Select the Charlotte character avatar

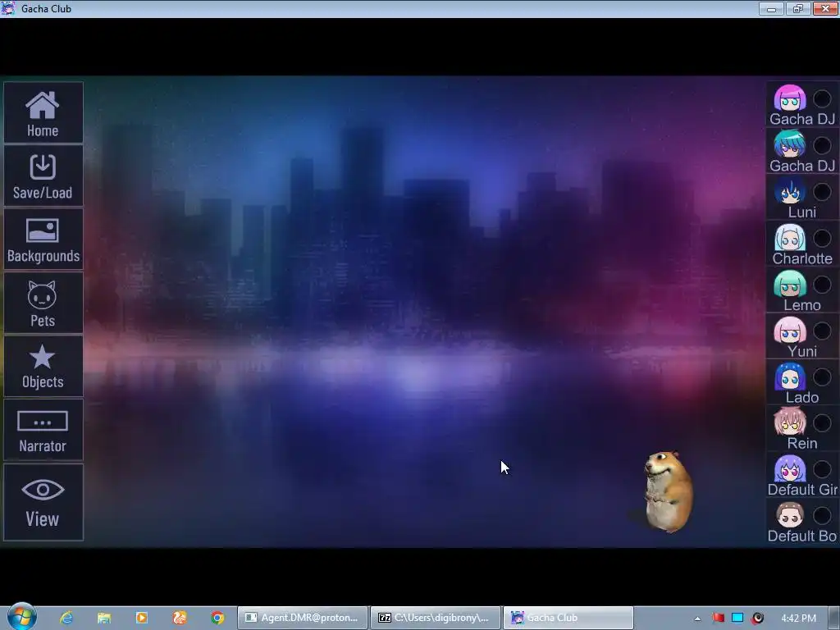point(790,237)
